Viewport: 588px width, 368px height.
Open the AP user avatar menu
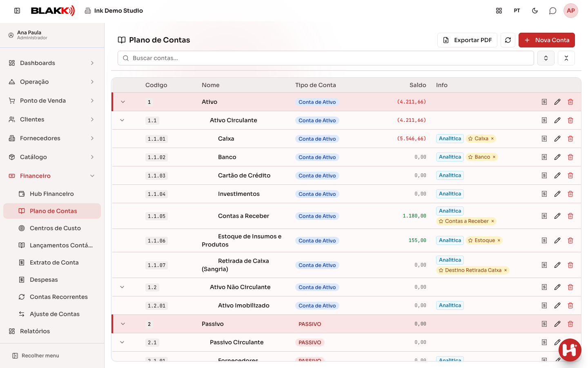[x=571, y=11]
